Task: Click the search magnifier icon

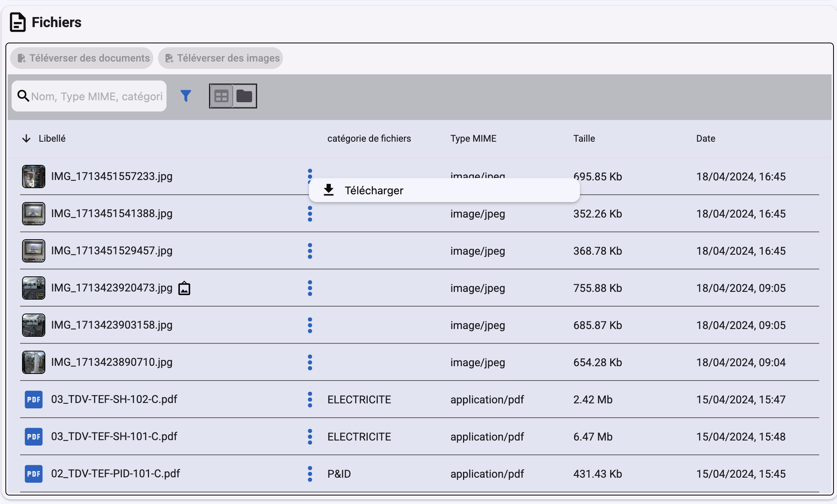Action: point(23,96)
